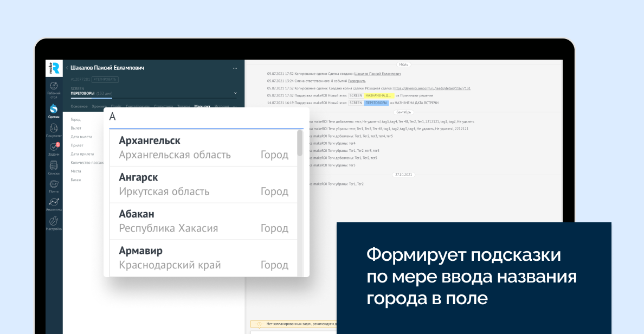644x334 pixels.
Task: Click the Сентябрь date separator
Action: pos(404,112)
